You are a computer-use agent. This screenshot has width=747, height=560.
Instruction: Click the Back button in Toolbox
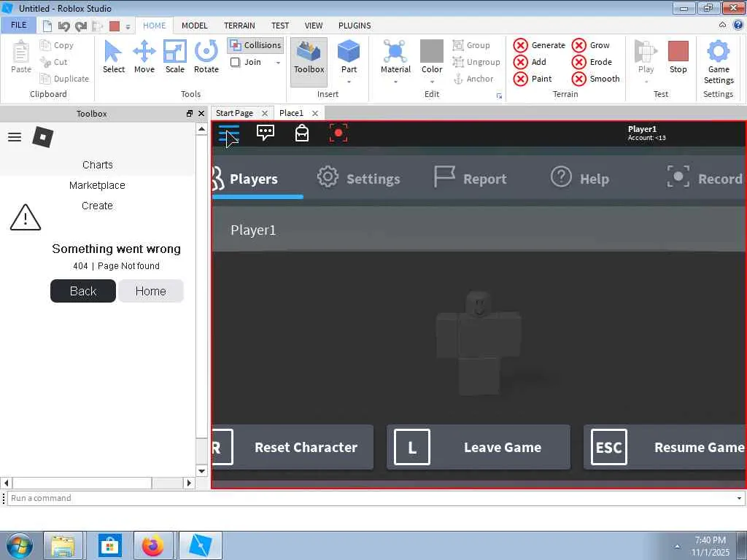pyautogui.click(x=83, y=291)
